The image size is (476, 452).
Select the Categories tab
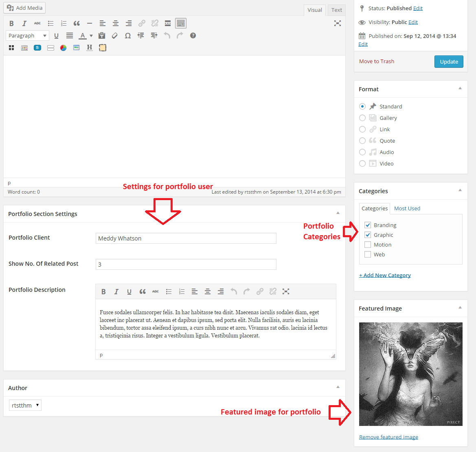[375, 209]
